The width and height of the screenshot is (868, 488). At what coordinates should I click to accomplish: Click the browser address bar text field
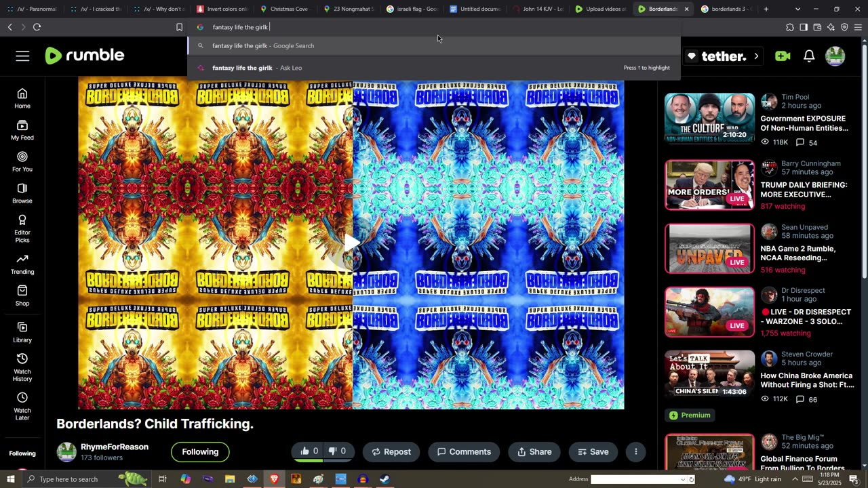[x=434, y=27]
